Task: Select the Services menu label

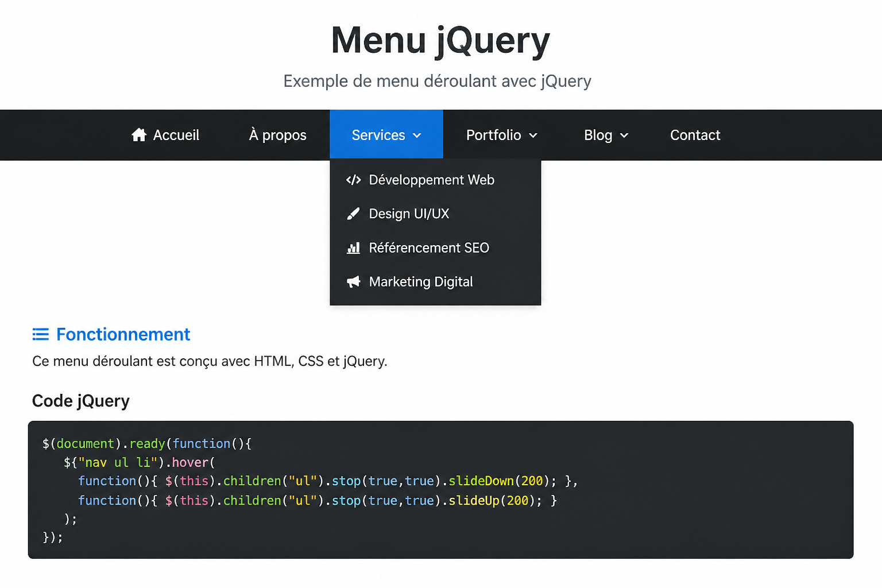Action: (378, 135)
